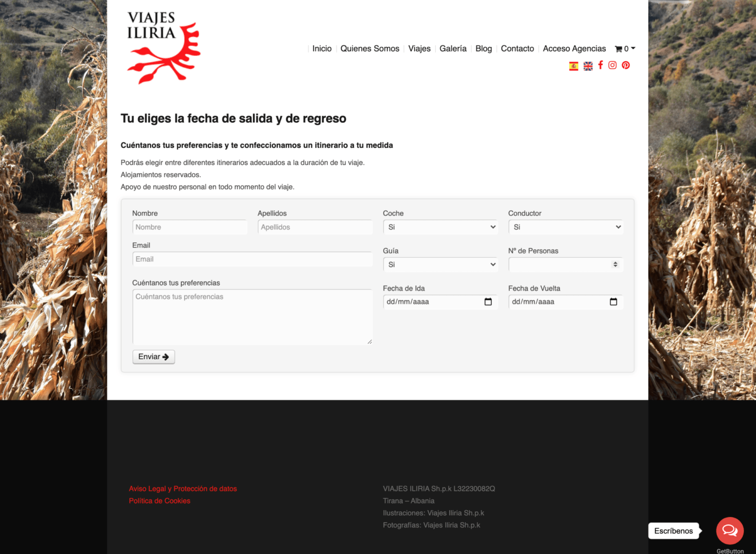Open the Galería menu item

tap(453, 49)
